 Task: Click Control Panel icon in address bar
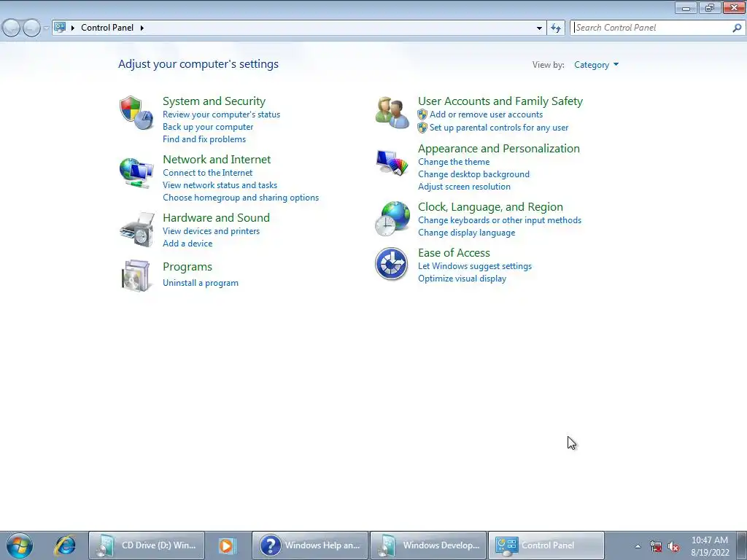tap(60, 27)
